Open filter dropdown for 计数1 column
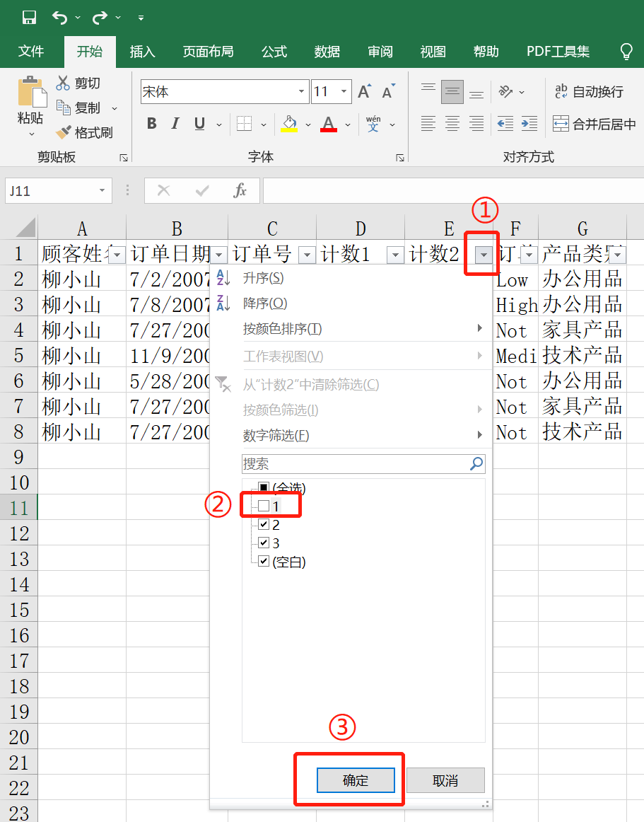644x822 pixels. [x=396, y=255]
